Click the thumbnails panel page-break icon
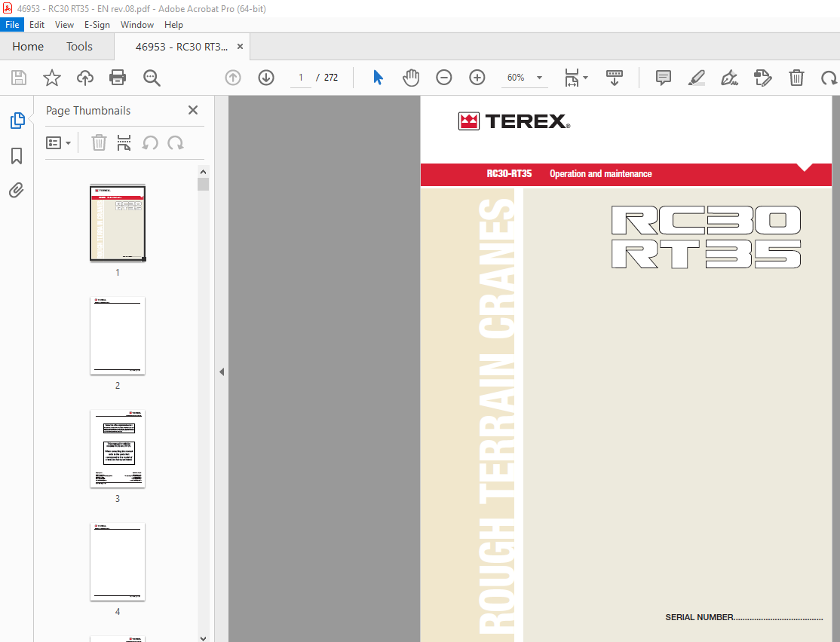840x642 pixels. pyautogui.click(x=124, y=143)
